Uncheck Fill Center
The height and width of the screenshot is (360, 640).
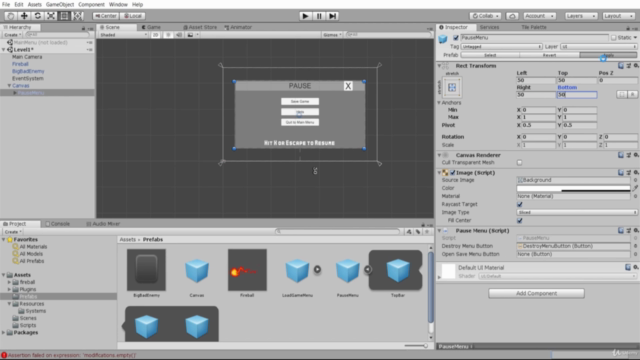pos(519,221)
